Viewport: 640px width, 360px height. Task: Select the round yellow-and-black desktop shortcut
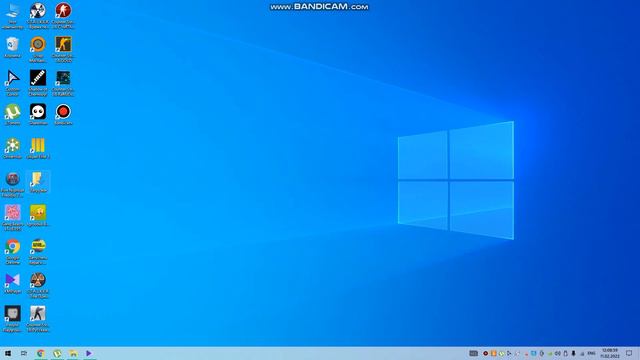(x=38, y=251)
